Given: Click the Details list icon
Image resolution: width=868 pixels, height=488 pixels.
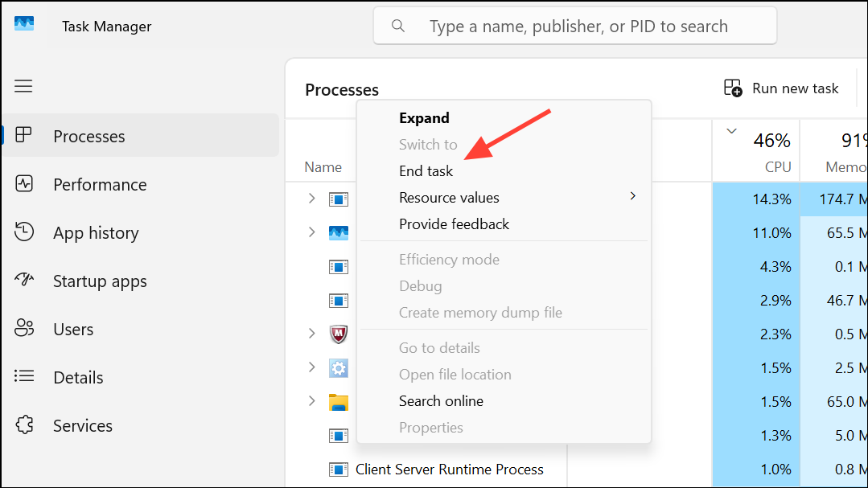Looking at the screenshot, I should [24, 376].
